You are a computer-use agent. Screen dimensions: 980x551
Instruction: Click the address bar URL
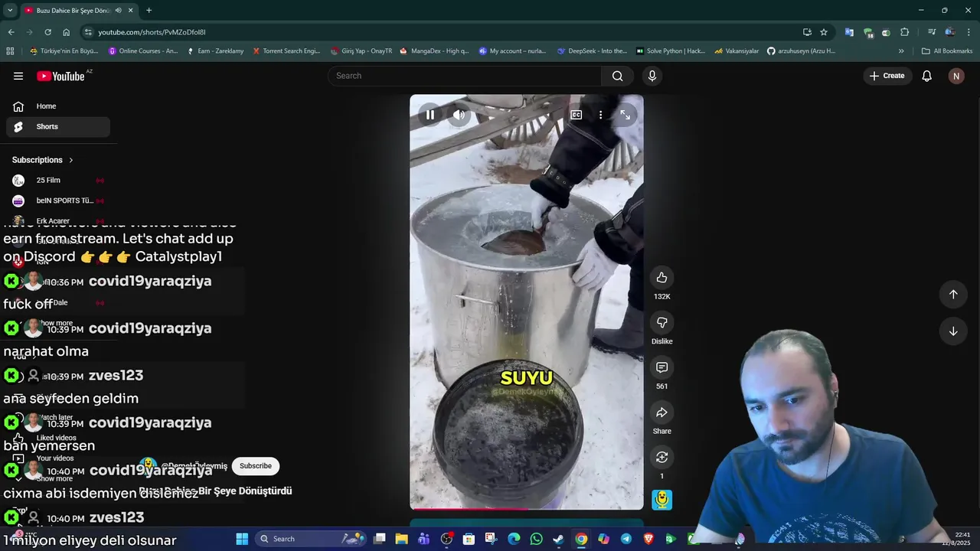[152, 32]
